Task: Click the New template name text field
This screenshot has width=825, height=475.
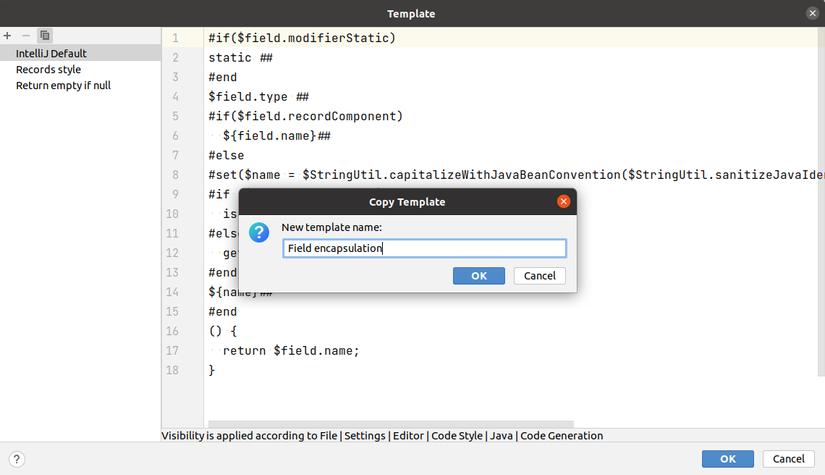Action: (424, 248)
